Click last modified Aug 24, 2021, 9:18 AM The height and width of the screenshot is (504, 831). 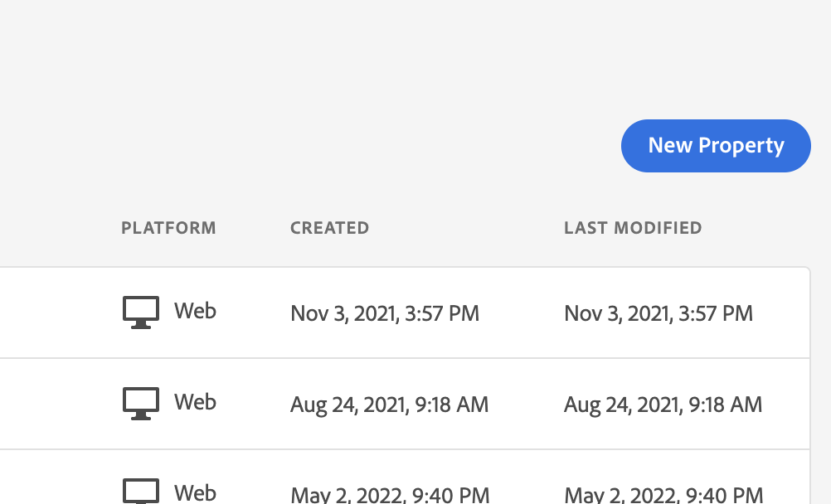pos(663,405)
